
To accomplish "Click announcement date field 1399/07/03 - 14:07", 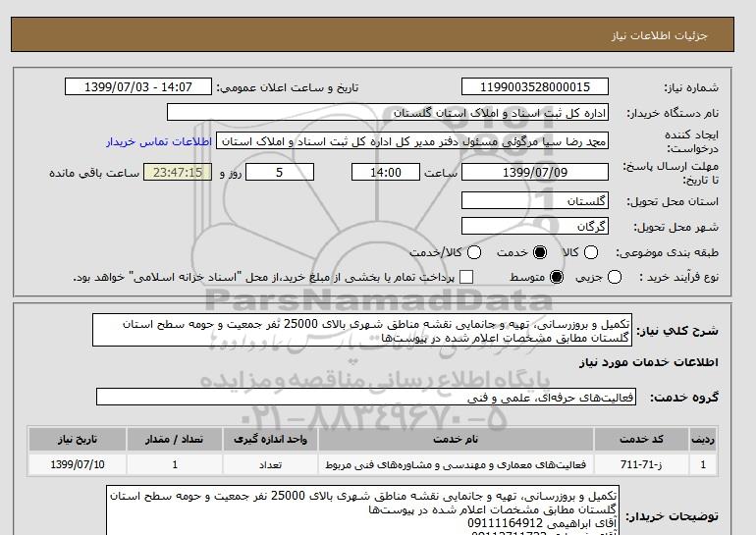I will [137, 86].
